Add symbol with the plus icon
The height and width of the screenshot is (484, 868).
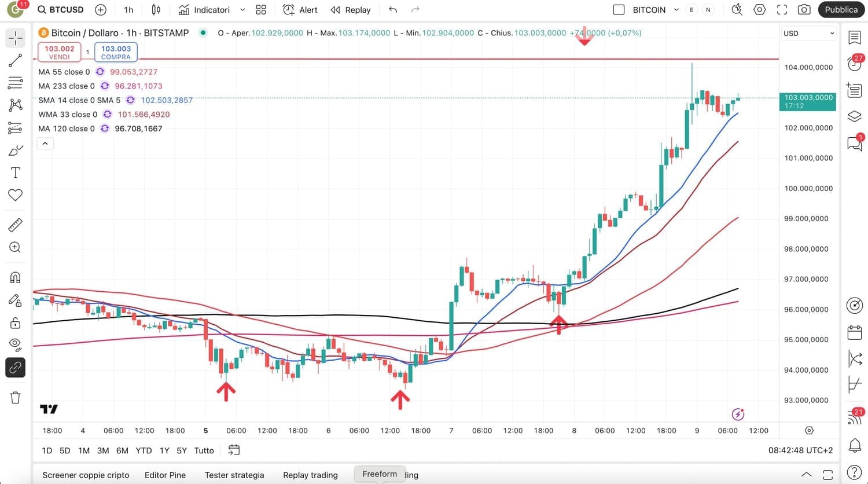(x=101, y=10)
